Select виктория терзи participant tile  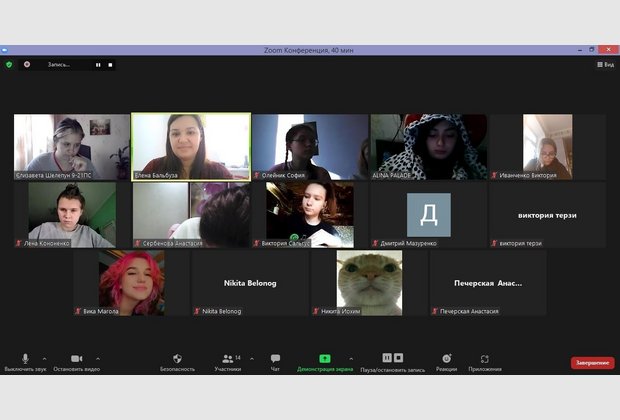tap(548, 215)
